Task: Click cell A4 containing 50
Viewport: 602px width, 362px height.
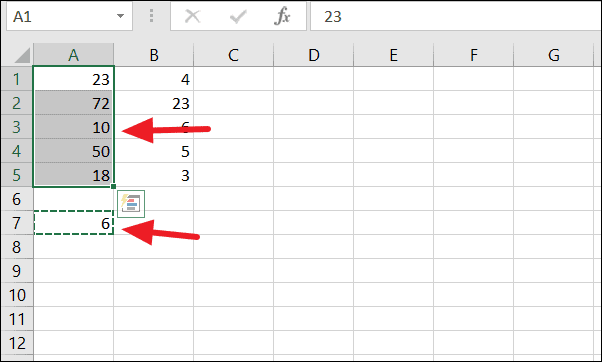Action: [74, 151]
